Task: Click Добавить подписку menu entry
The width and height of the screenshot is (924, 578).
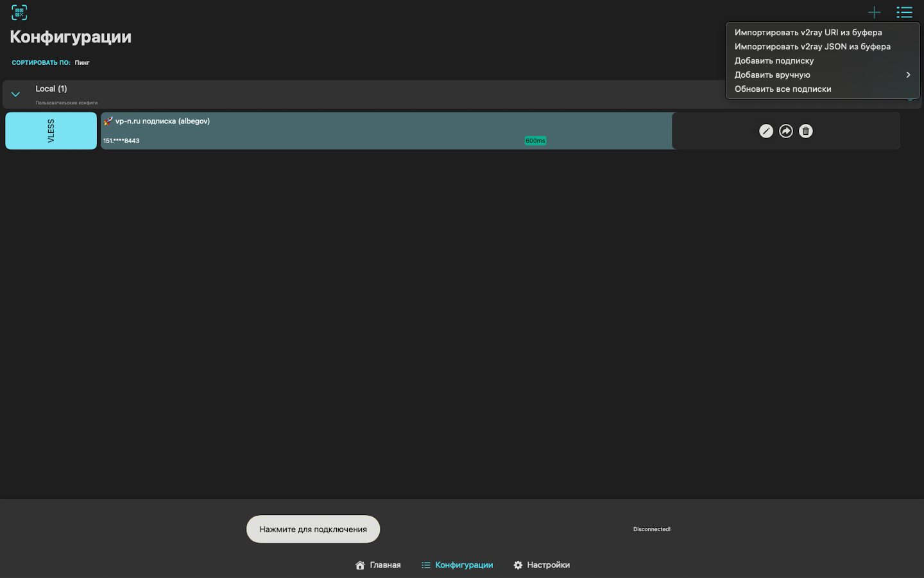Action: coord(774,60)
